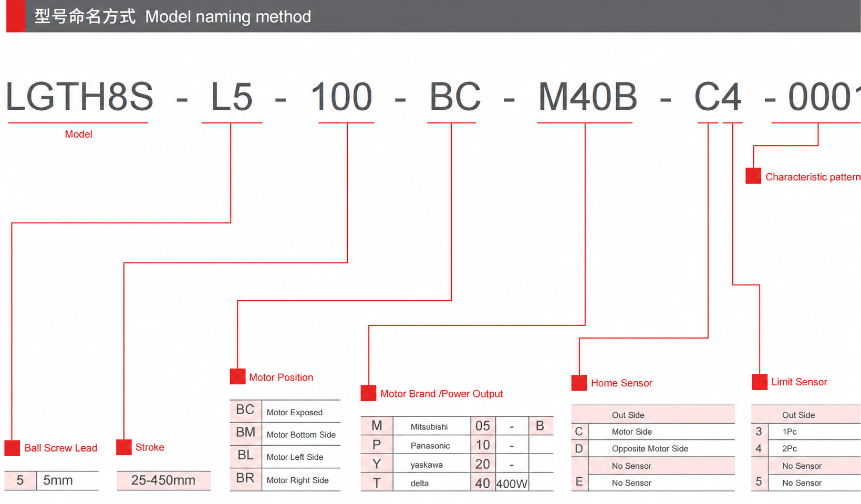Click the 'Motor Side' home sensor row
This screenshot has height=504, width=861.
(653, 432)
